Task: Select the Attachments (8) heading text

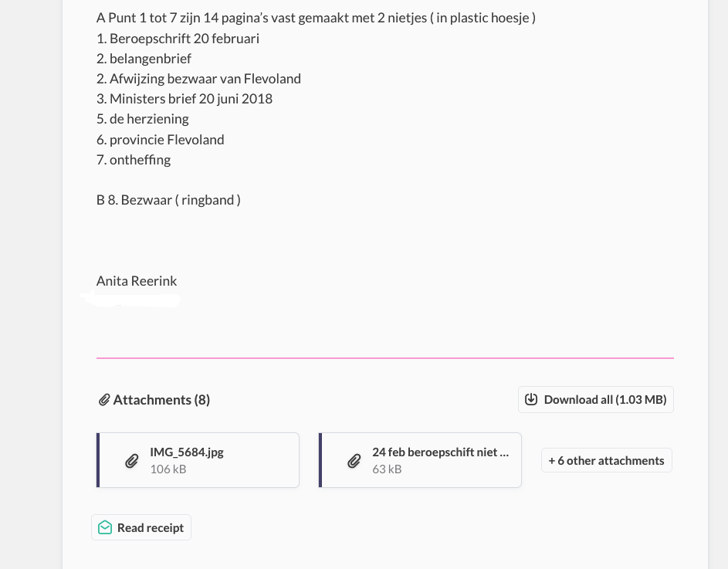Action: (161, 400)
